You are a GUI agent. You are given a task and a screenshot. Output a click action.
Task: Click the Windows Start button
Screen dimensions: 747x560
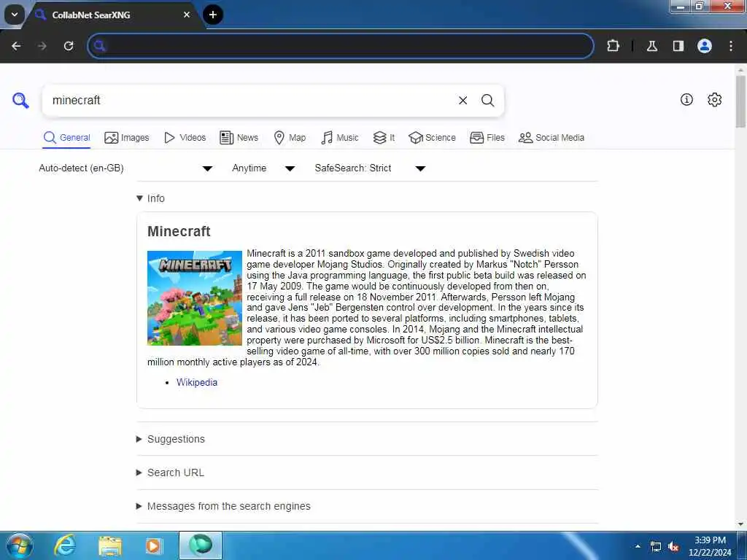coord(19,545)
